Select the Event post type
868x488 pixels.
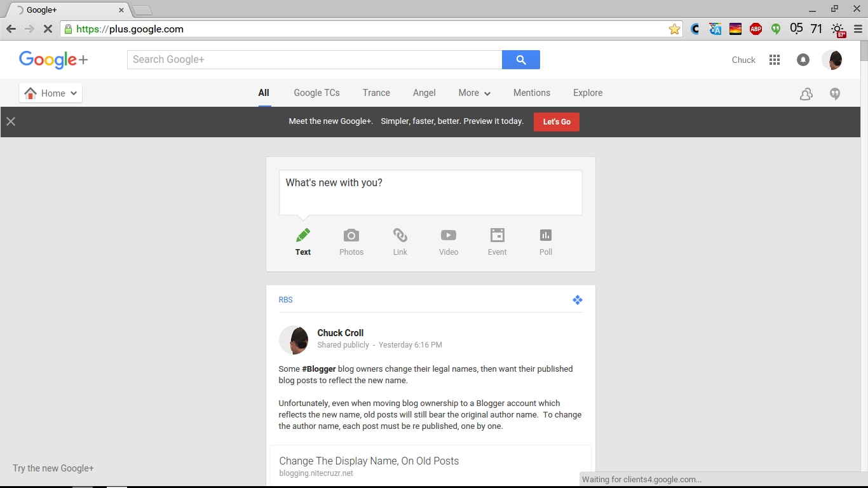point(498,242)
